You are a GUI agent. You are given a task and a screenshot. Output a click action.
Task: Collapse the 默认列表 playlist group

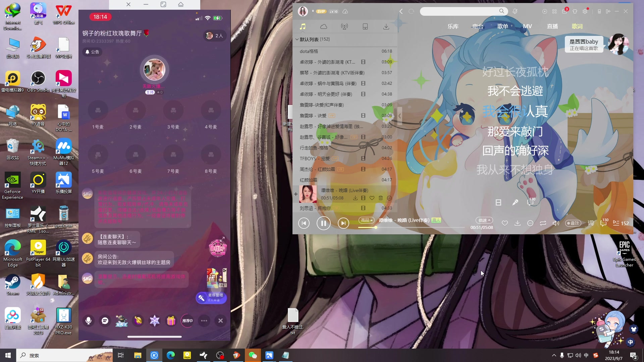297,39
